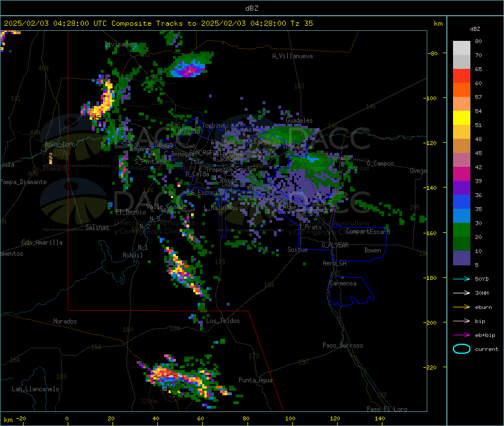Click the timestamp Composite Tracks header text
The width and height of the screenshot is (504, 426).
pyautogui.click(x=158, y=24)
